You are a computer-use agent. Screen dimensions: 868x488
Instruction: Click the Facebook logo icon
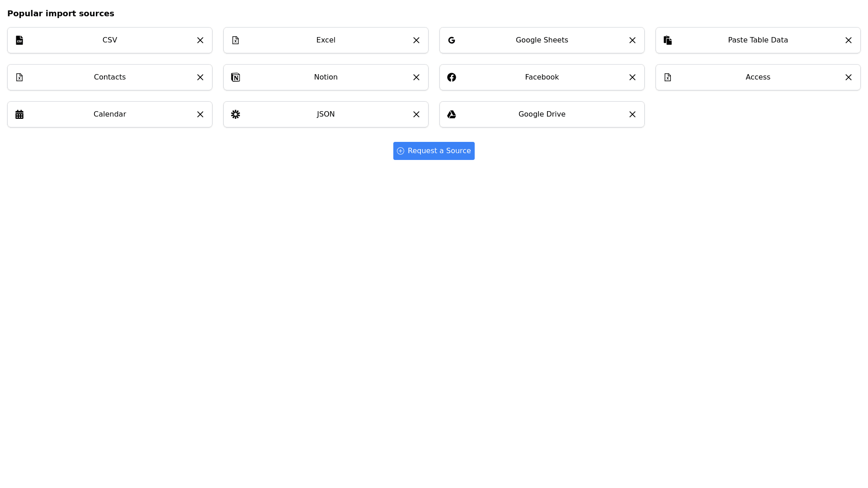(452, 77)
